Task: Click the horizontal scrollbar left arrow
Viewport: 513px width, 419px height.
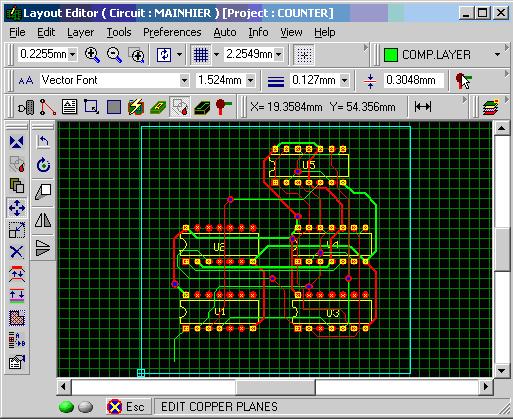Action: click(x=63, y=387)
